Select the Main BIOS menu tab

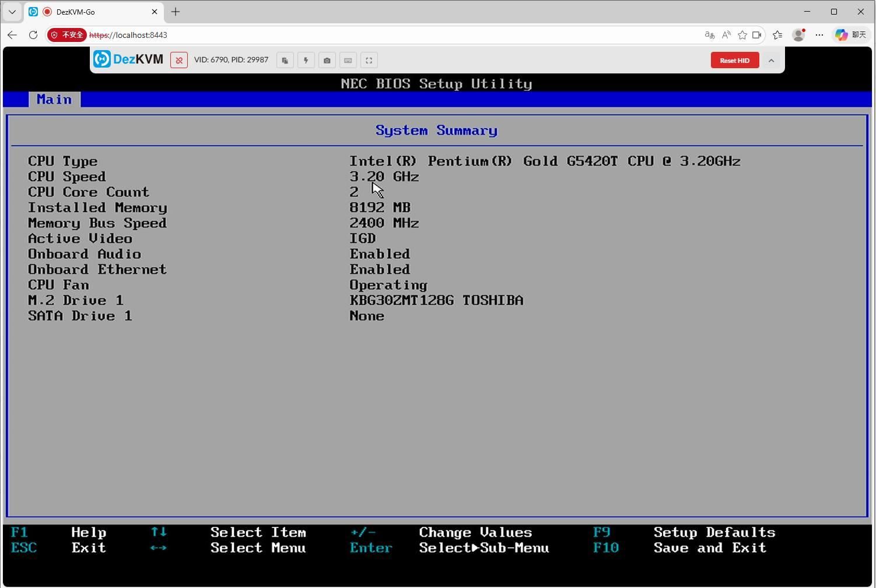pos(54,100)
